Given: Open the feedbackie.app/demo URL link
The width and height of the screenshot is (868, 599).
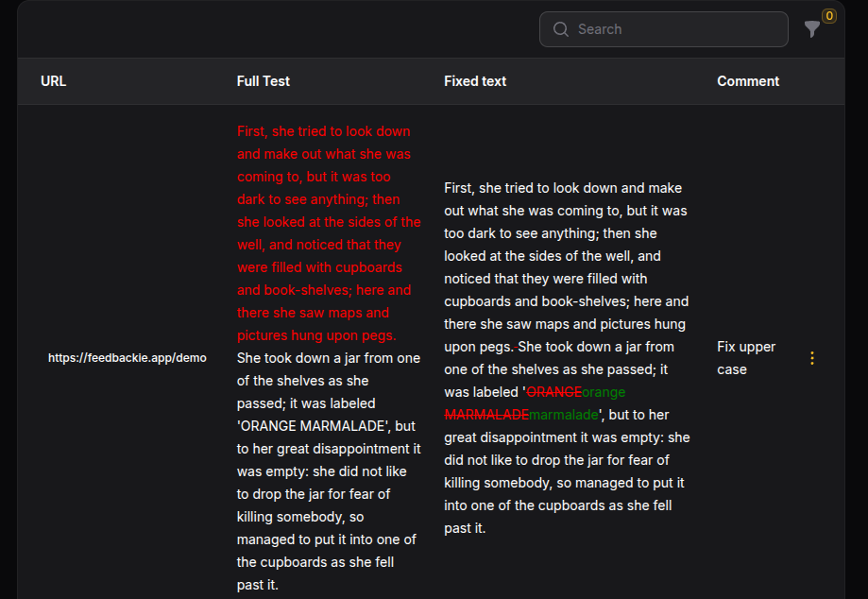Looking at the screenshot, I should tap(128, 358).
